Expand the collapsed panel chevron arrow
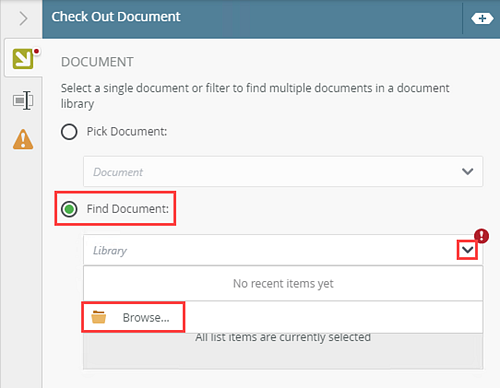 point(23,18)
